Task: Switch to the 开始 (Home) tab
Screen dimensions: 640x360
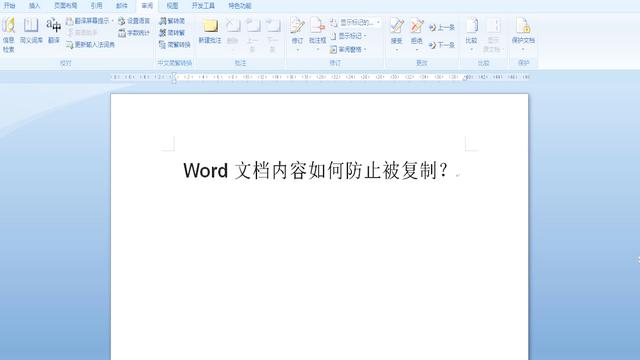Action: pyautogui.click(x=9, y=6)
